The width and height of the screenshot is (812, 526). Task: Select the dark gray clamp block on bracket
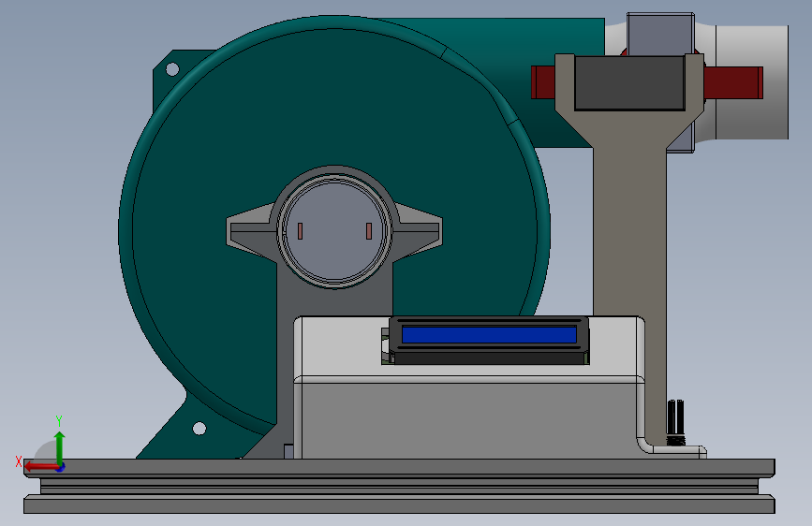(629, 83)
